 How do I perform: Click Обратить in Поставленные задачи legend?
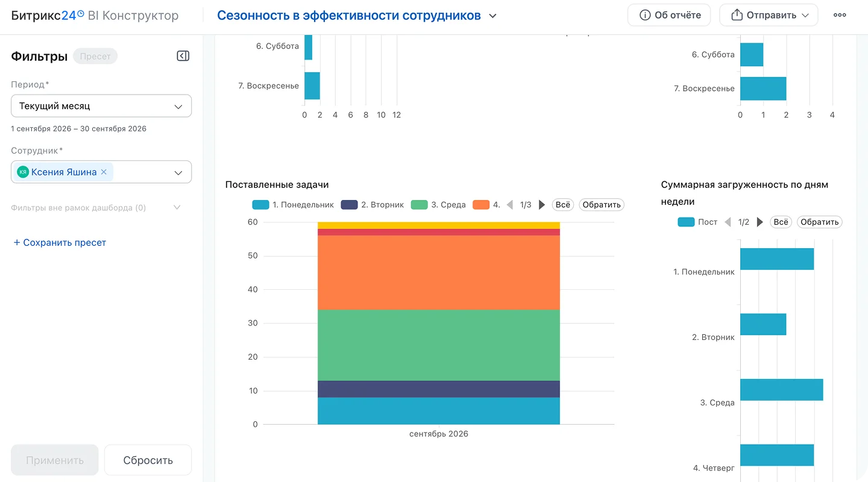click(602, 205)
